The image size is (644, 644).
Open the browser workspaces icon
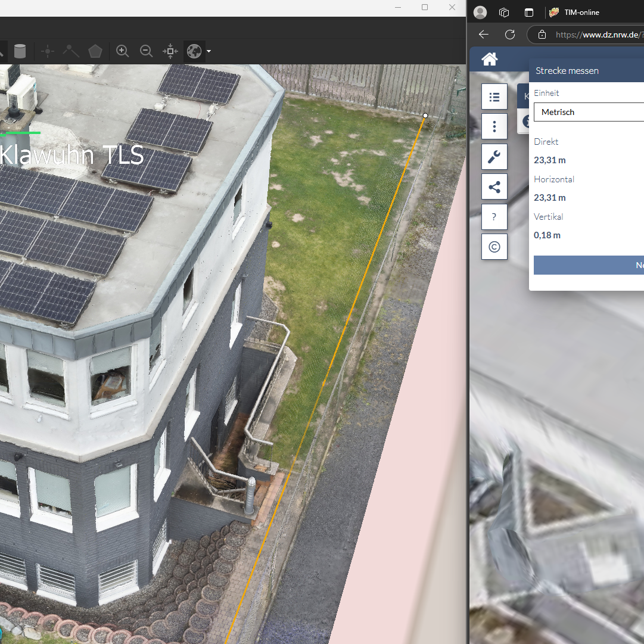(504, 13)
